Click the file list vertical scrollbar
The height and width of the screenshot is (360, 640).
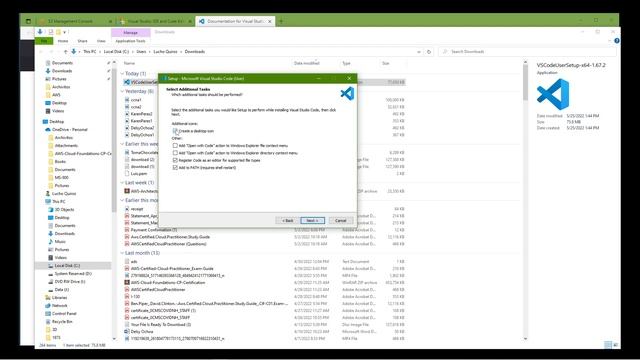tap(525, 200)
